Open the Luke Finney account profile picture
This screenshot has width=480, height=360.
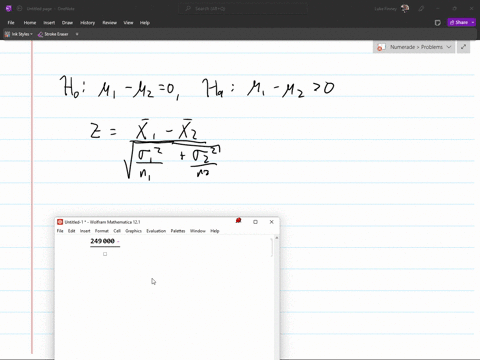point(405,9)
